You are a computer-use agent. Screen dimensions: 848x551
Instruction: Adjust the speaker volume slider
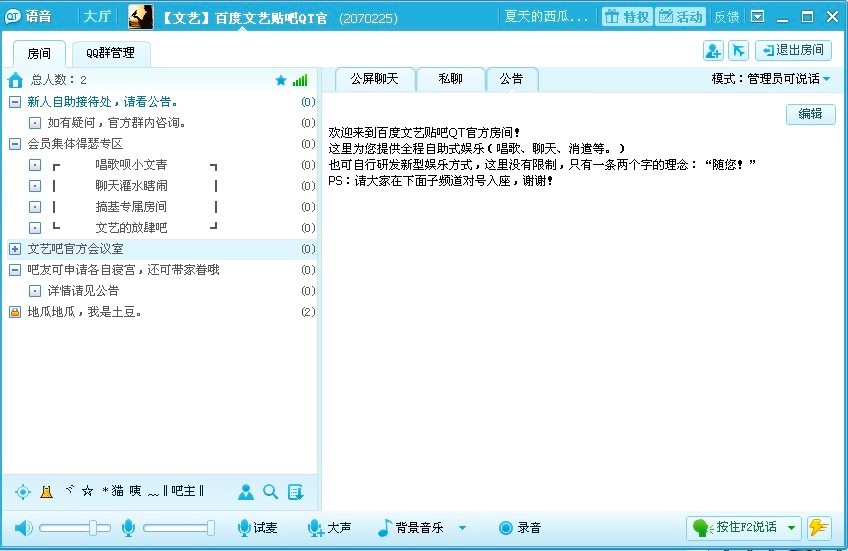[x=75, y=528]
